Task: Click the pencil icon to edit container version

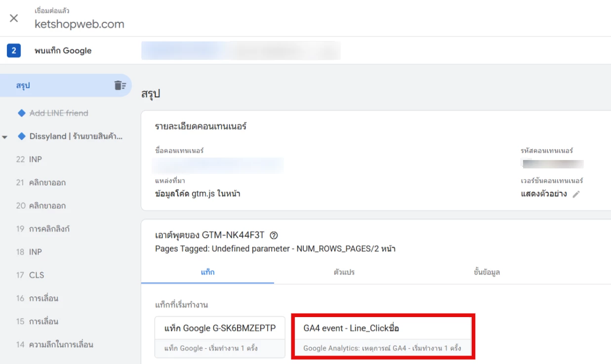Action: pyautogui.click(x=576, y=194)
